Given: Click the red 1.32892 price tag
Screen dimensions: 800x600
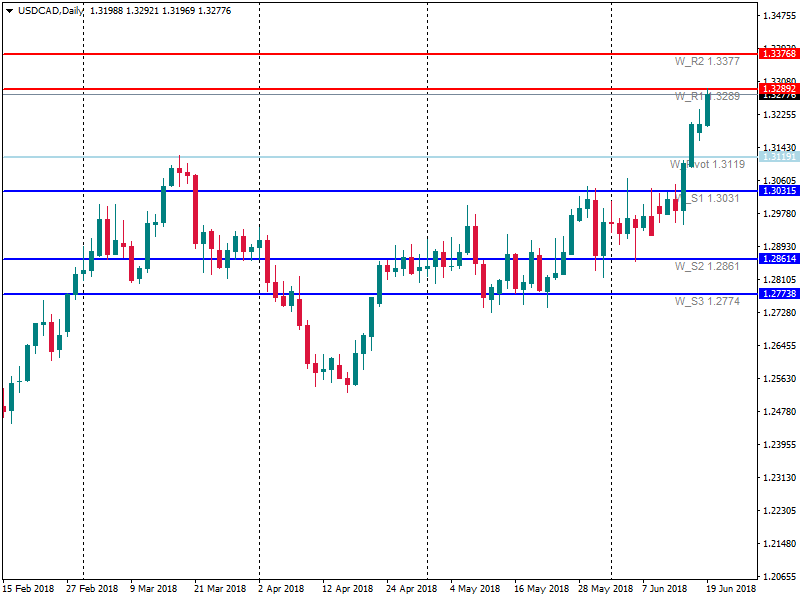Looking at the screenshot, I should 778,88.
